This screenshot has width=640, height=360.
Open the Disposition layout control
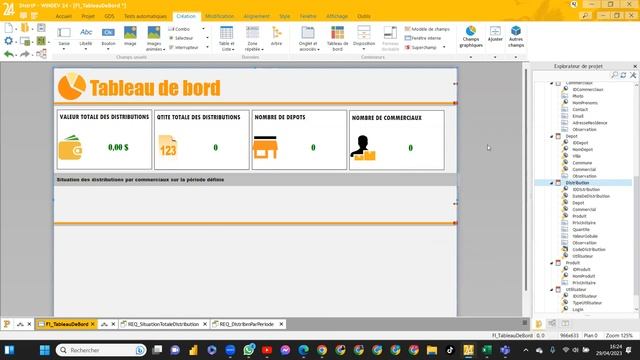point(364,36)
